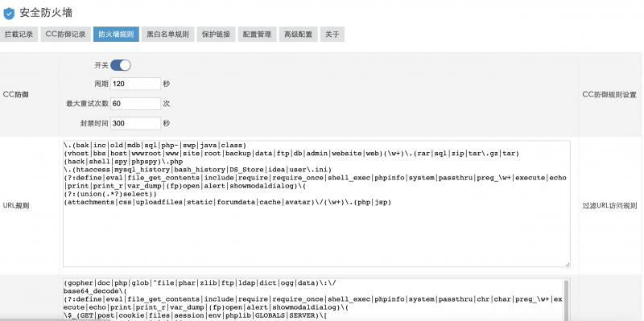
Task: Click the 周期 input field showing 120
Action: point(135,84)
